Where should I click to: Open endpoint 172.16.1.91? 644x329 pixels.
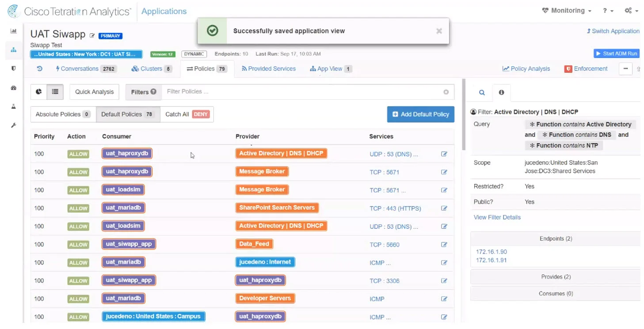point(492,260)
